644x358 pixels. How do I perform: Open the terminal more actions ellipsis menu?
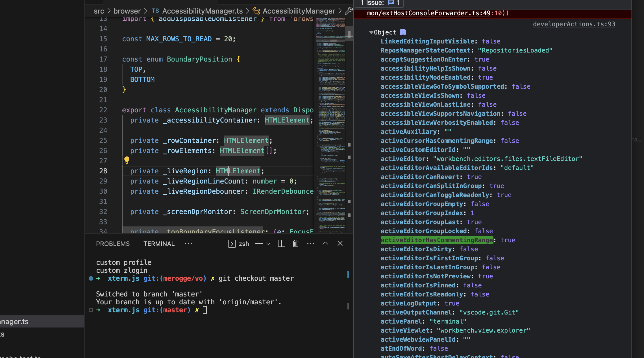(311, 244)
